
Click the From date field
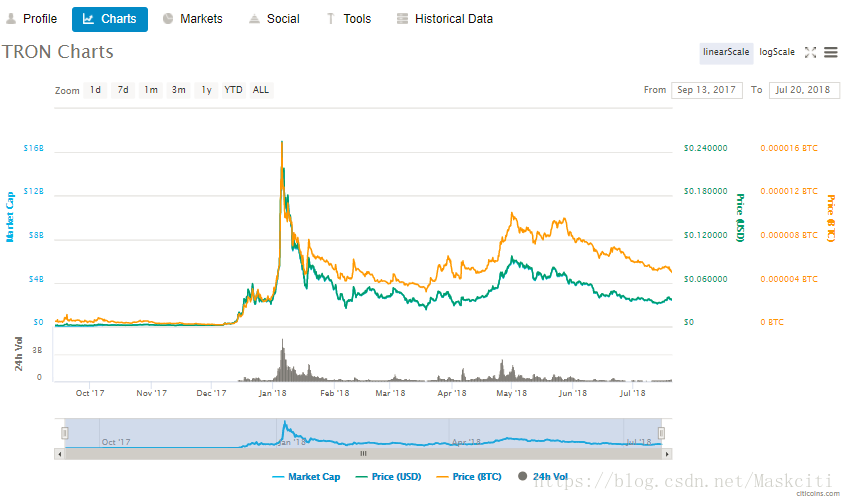[x=707, y=90]
